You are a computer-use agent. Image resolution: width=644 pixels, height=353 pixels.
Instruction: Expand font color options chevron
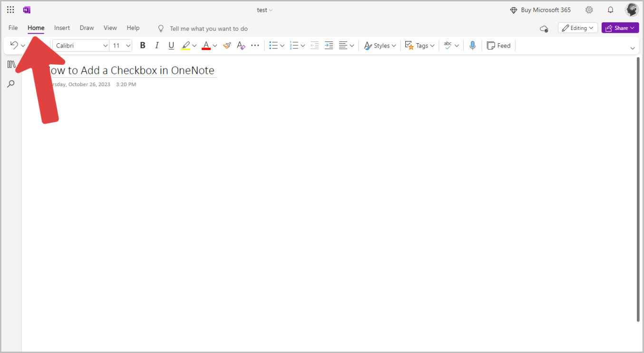pyautogui.click(x=215, y=46)
